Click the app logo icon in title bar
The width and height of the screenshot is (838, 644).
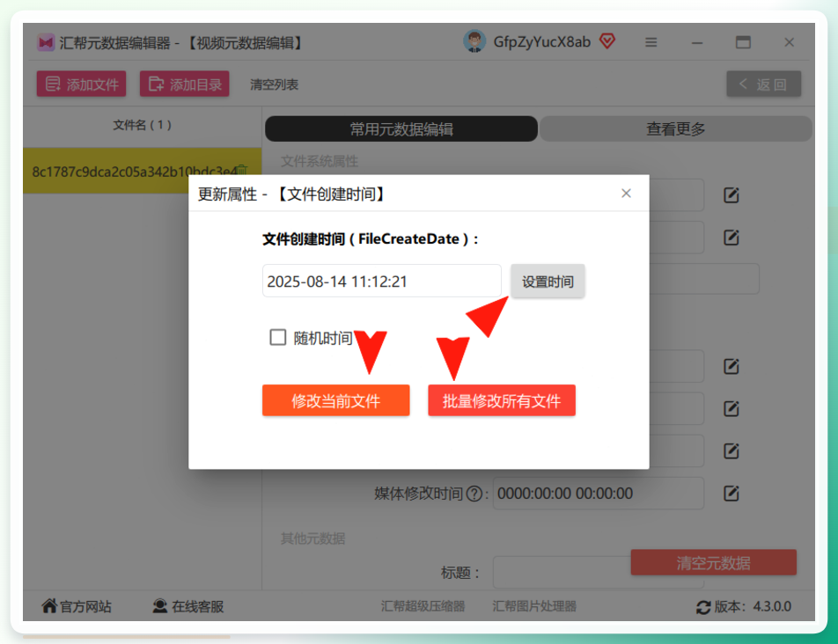[46, 42]
